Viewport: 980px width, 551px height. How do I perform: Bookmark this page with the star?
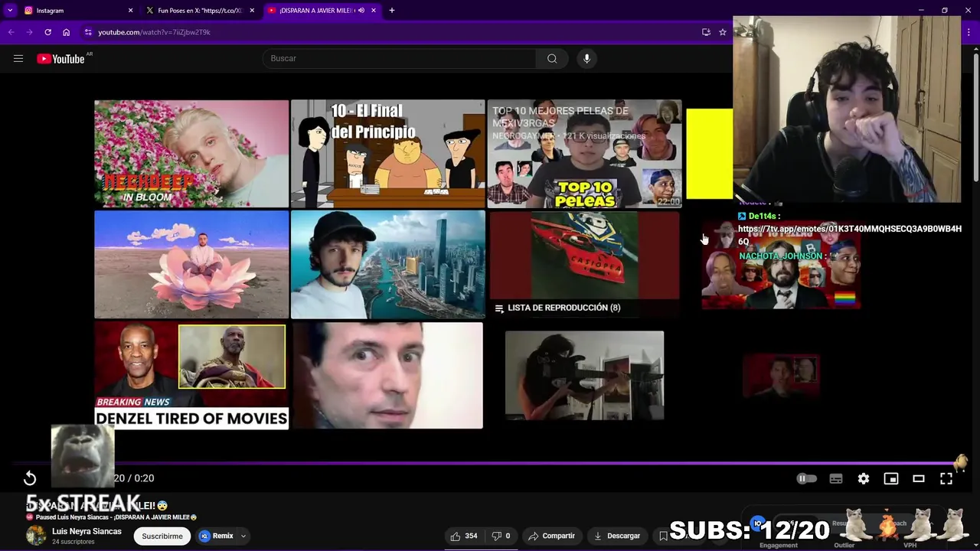coord(722,32)
